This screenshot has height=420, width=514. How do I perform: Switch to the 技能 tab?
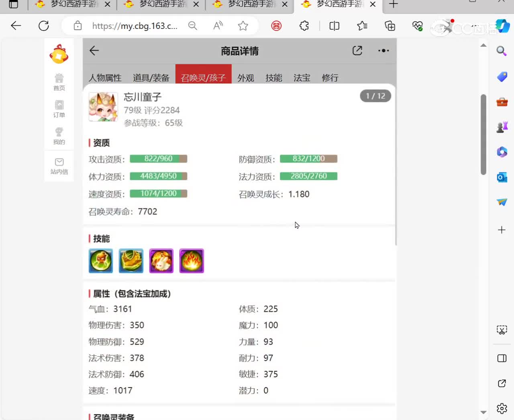click(x=274, y=77)
